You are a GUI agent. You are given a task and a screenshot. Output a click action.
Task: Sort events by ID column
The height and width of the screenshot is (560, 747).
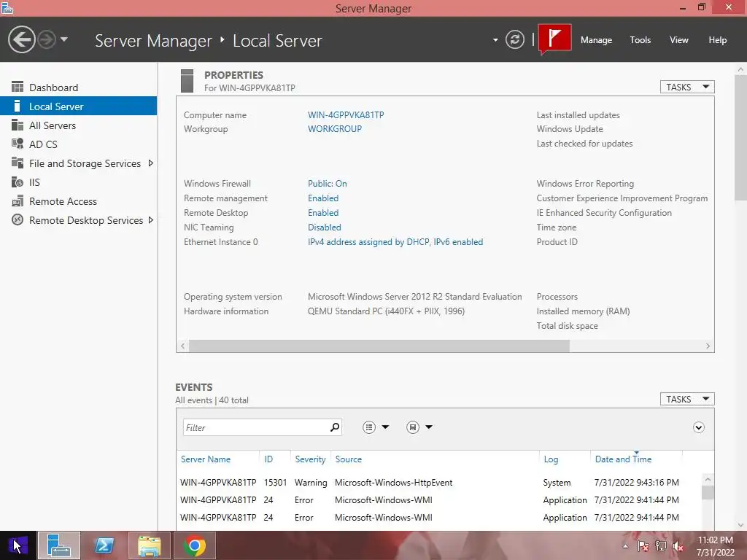268,459
